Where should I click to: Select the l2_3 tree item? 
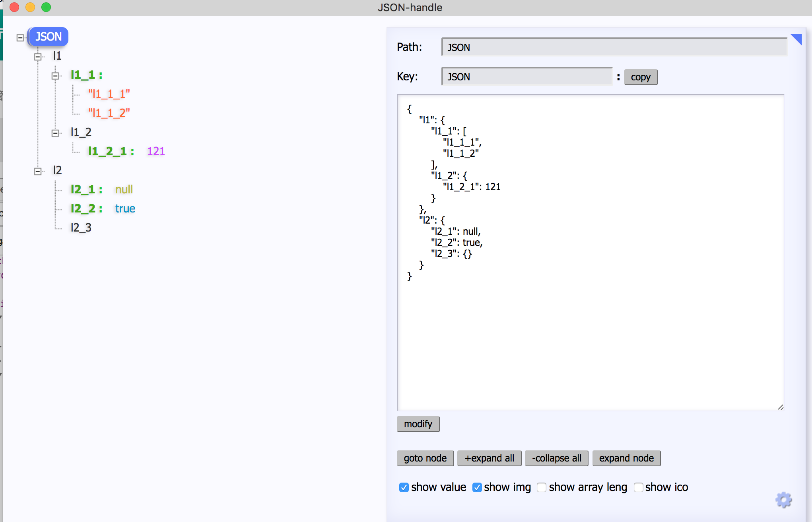click(x=81, y=228)
